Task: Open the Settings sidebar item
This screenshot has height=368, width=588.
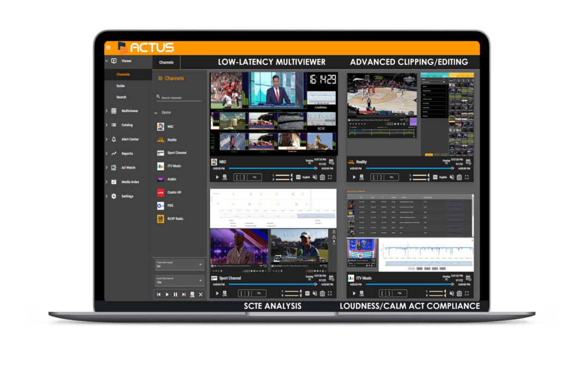Action: coord(127,196)
